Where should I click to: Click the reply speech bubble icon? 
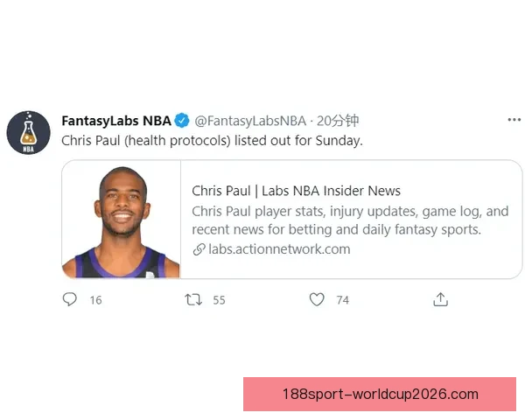(70, 299)
